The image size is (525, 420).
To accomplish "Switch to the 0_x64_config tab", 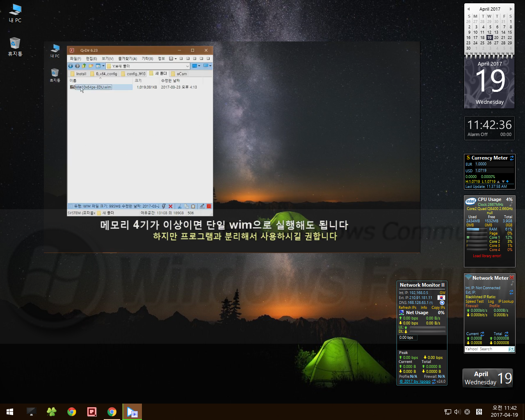I will (x=104, y=74).
